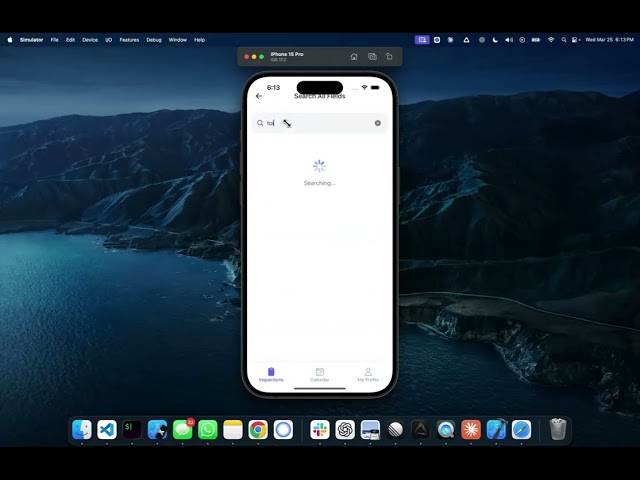This screenshot has width=640, height=480.
Task: Click the iPhone 15 Pro window title
Action: click(287, 54)
